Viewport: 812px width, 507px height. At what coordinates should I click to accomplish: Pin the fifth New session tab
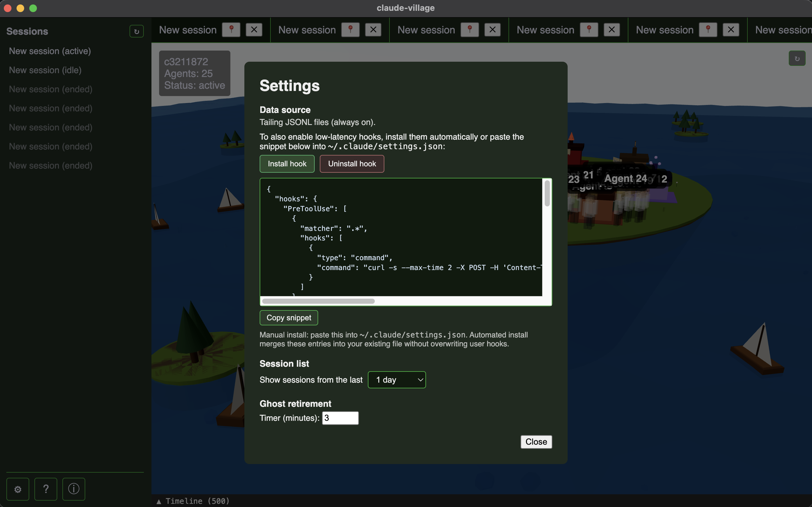[x=708, y=30]
